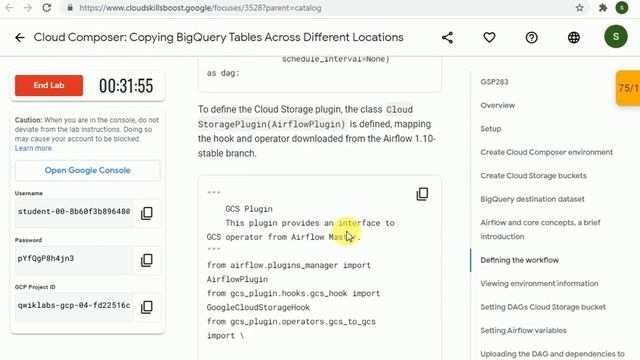Screen dimensions: 640x360
Task: Go forward with the browser forward arrow
Action: point(28,8)
